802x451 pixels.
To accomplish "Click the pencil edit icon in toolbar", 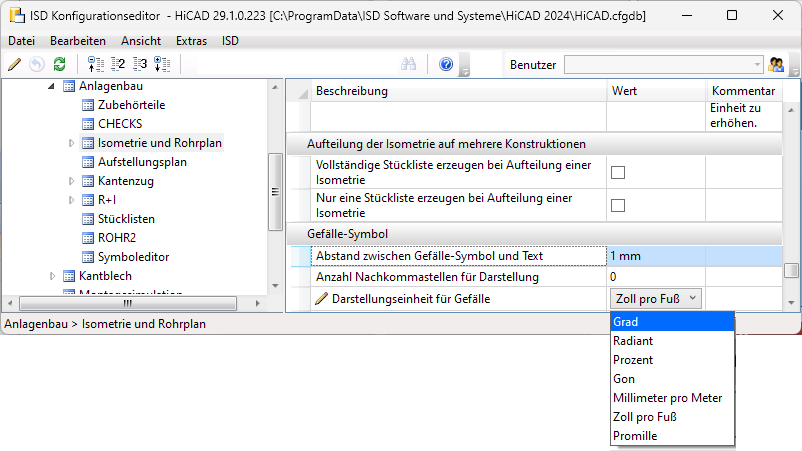I will [x=15, y=64].
